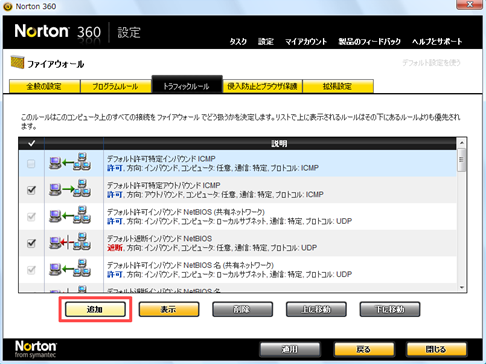
Task: Toggle the select-all checkmark header
Action: 31,143
